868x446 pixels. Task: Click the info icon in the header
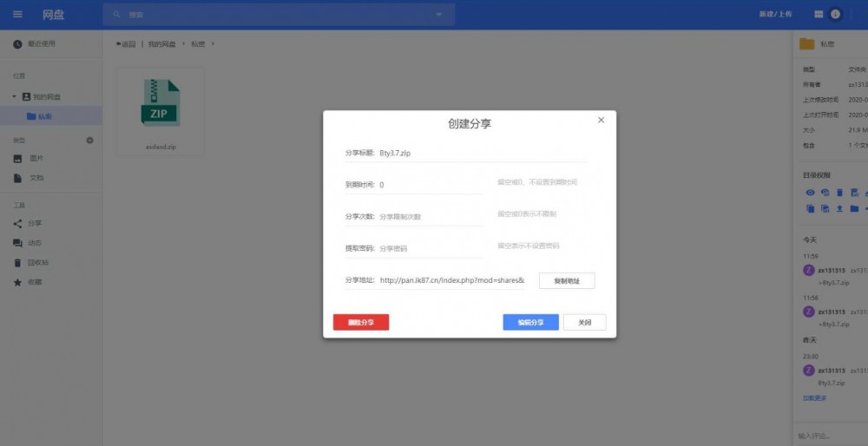[836, 14]
